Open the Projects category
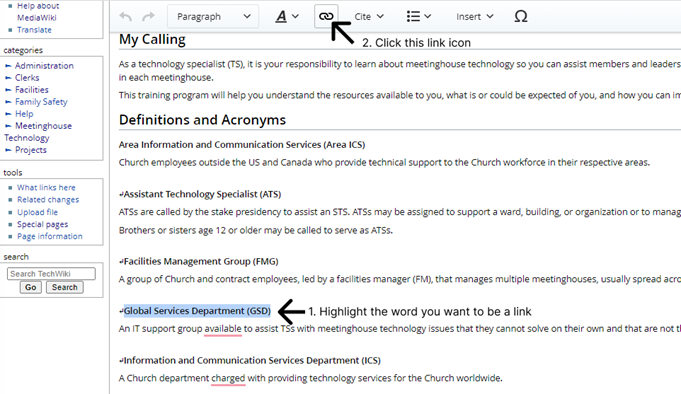 tap(31, 150)
